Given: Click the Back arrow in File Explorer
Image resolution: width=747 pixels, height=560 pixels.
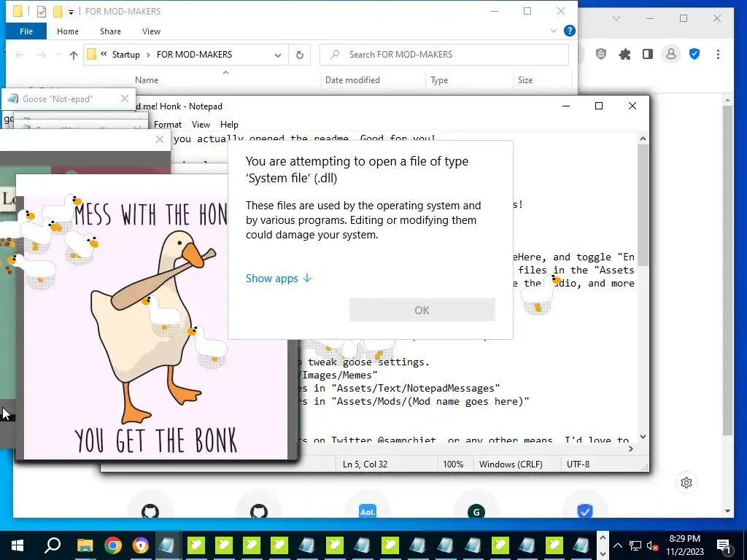Looking at the screenshot, I should click(20, 55).
